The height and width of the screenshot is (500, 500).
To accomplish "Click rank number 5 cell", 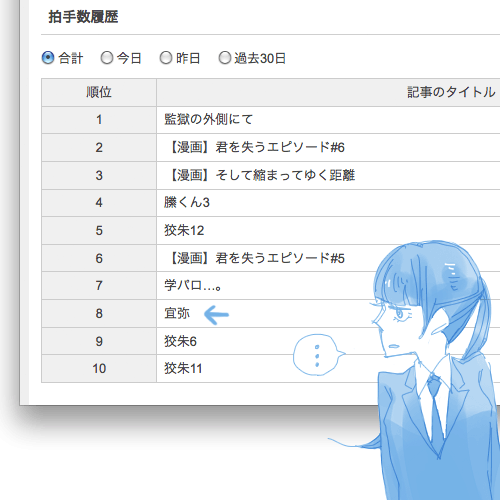I will tap(99, 231).
